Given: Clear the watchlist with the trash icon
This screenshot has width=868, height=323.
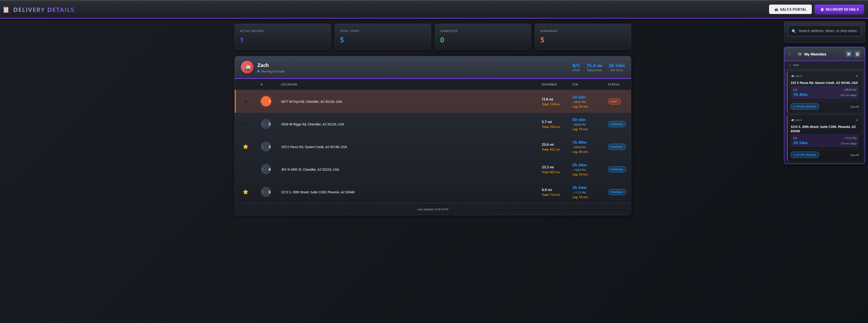Looking at the screenshot, I should [857, 54].
